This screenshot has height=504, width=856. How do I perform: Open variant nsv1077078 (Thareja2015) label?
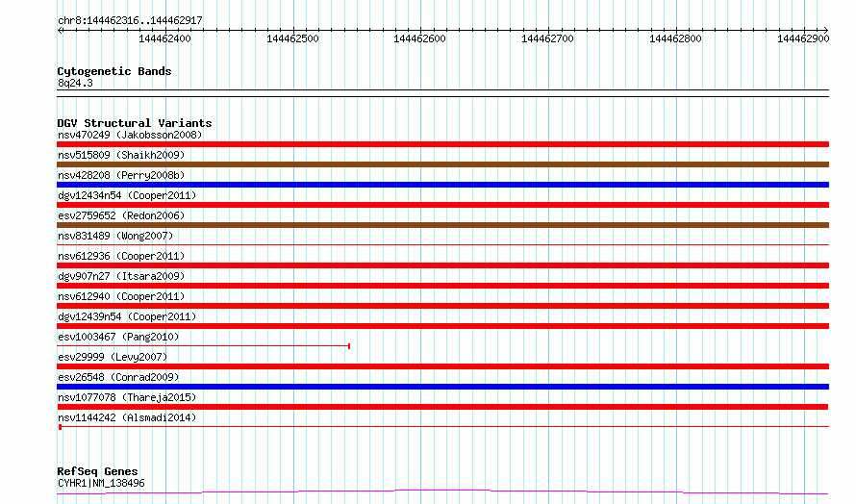pos(127,397)
